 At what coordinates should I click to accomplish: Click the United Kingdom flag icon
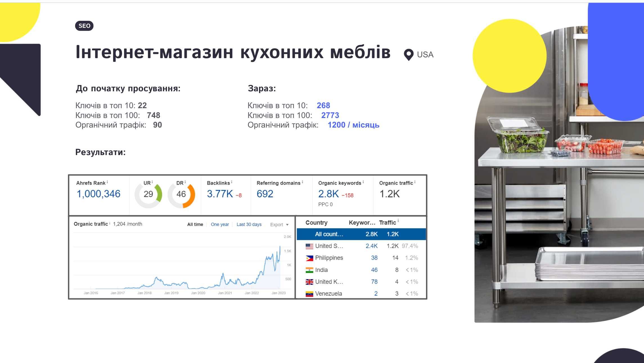click(x=309, y=282)
